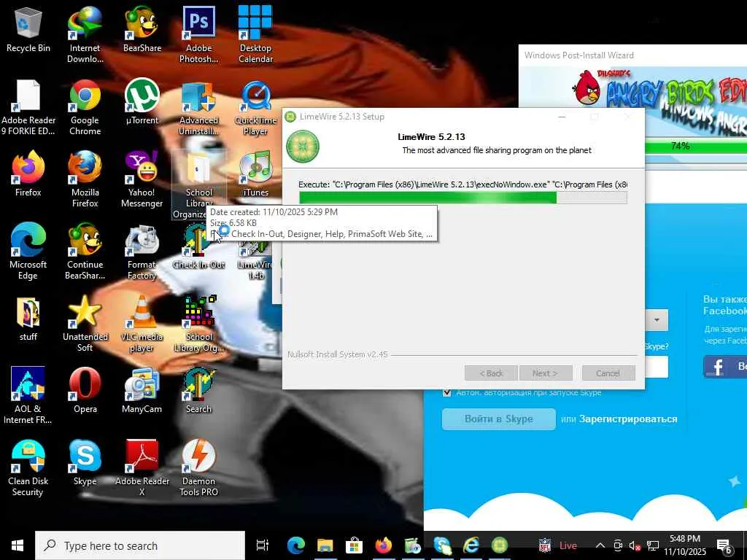Click the password field in the Skype login window
Viewport: 747px width, 560px height.
tap(657, 367)
